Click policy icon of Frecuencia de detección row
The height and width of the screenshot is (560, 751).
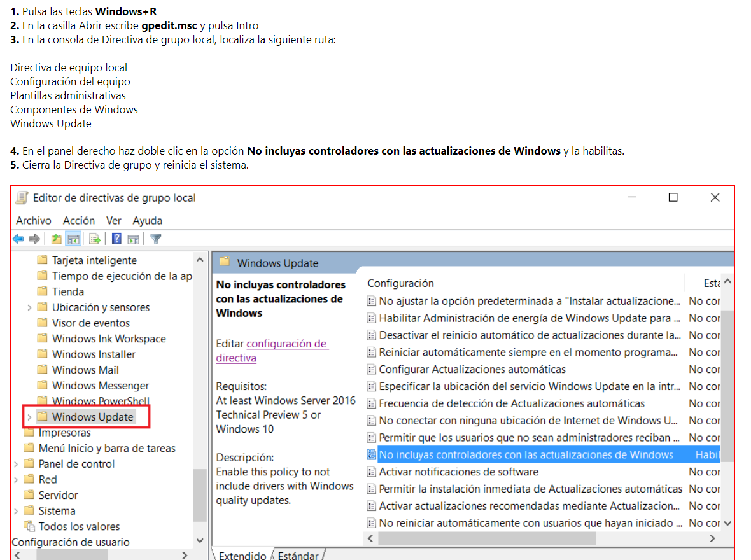[371, 403]
